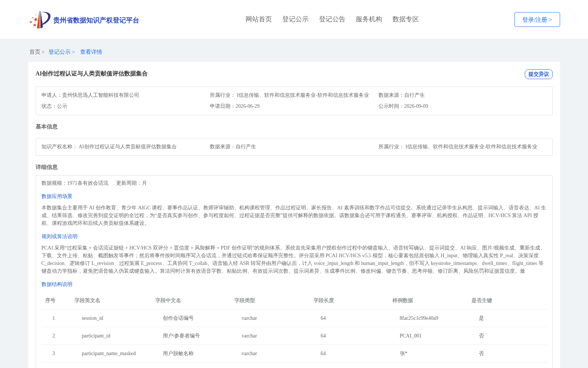
Task: Click the 规则或算法说明 heading
Action: tap(60, 236)
